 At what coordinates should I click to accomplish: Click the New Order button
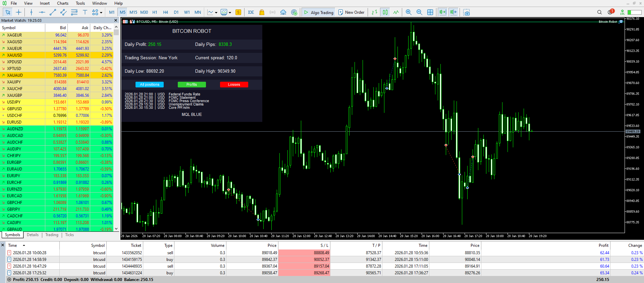(351, 12)
